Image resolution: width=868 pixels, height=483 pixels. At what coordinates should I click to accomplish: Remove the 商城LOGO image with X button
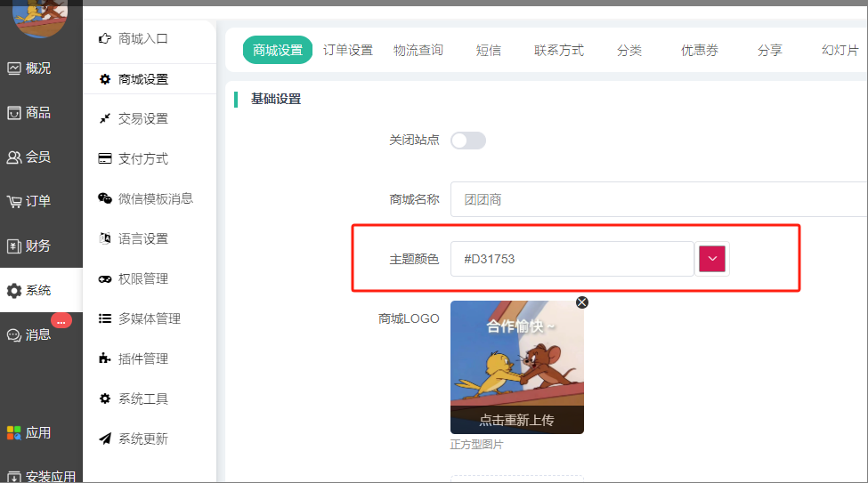582,302
